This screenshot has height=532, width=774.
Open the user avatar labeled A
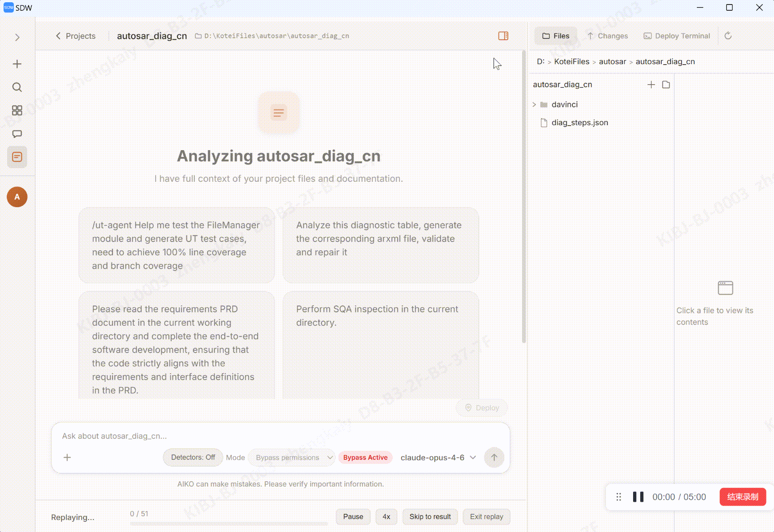click(x=17, y=197)
